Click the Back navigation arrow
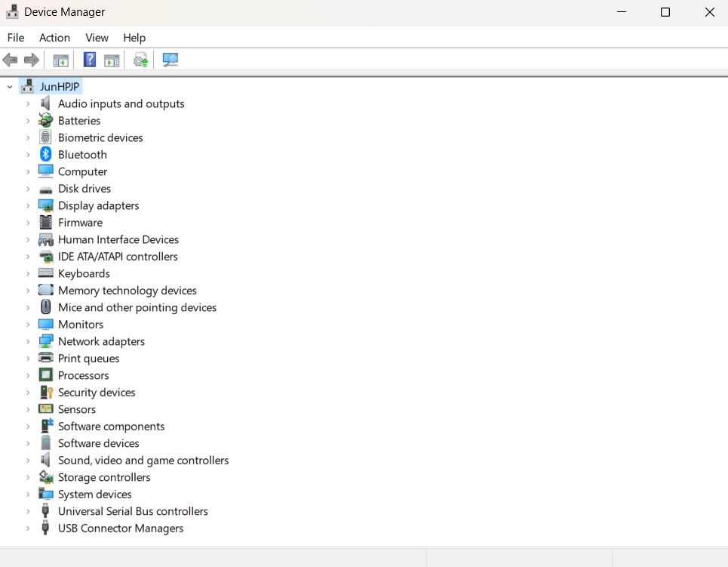728x567 pixels. 10,60
